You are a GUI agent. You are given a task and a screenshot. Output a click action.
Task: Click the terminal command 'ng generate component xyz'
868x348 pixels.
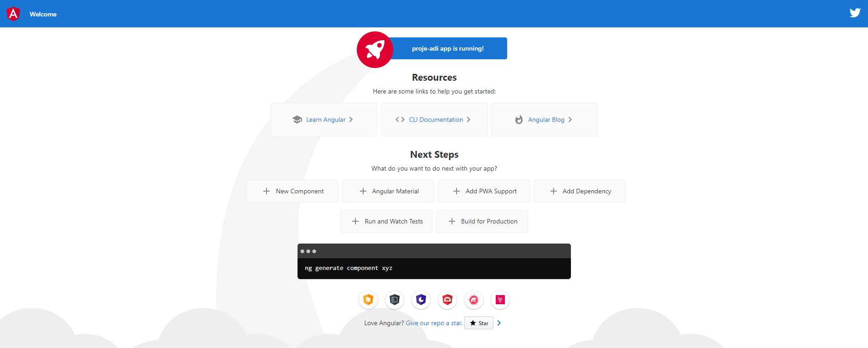click(x=349, y=268)
